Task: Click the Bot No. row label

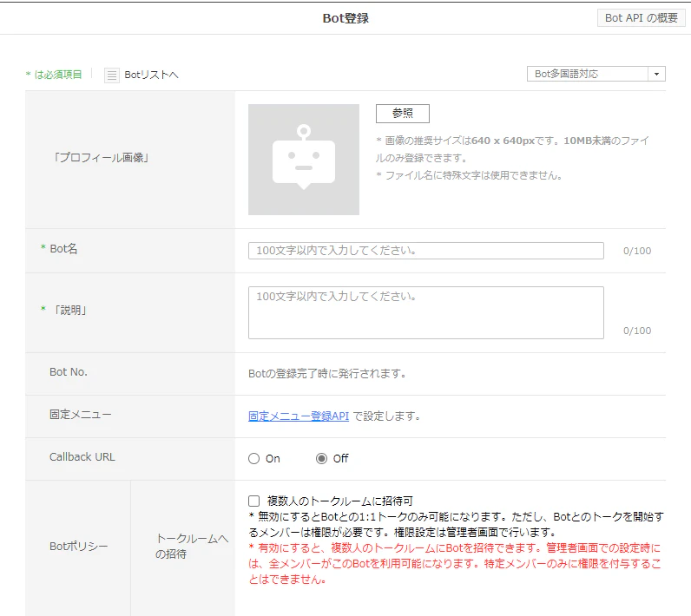Action: [x=69, y=372]
